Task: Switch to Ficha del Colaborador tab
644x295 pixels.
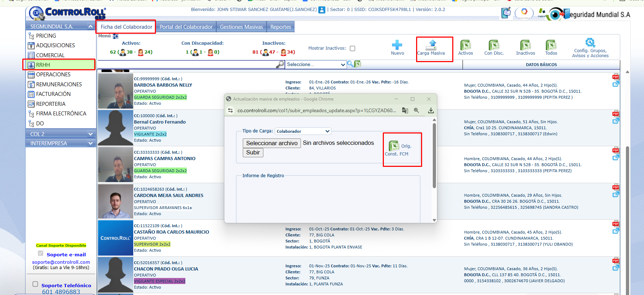Action: 127,27
